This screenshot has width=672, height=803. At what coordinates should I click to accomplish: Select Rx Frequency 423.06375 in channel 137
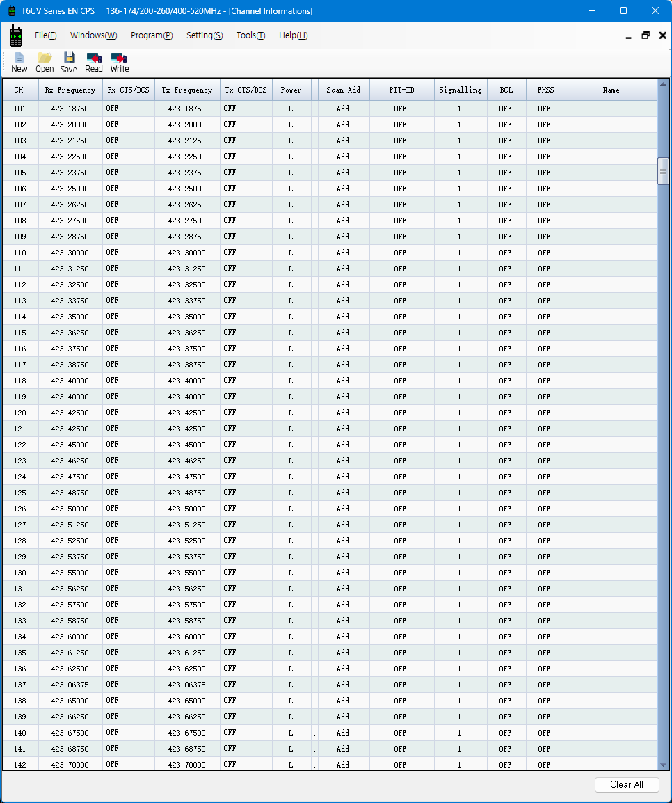point(70,685)
